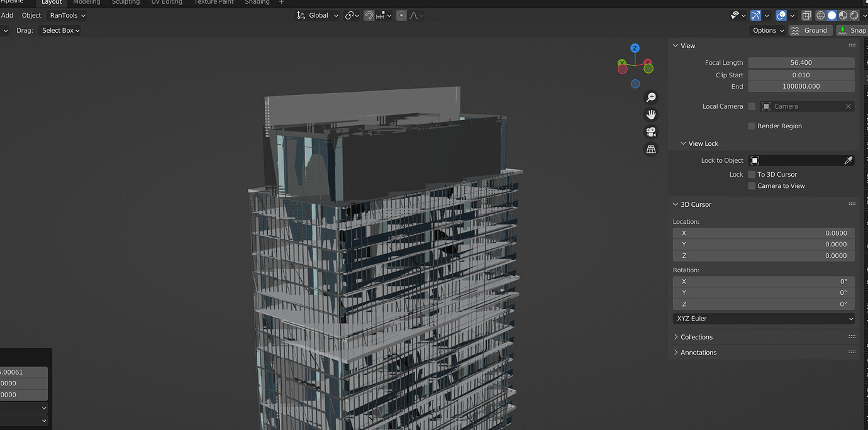Open the snapping options dropdown

tap(384, 16)
